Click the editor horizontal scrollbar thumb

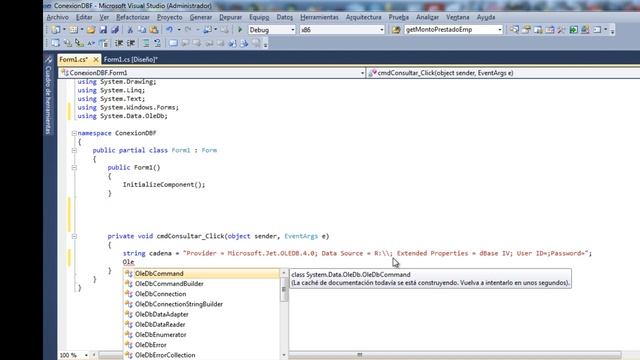pyautogui.click(x=360, y=355)
